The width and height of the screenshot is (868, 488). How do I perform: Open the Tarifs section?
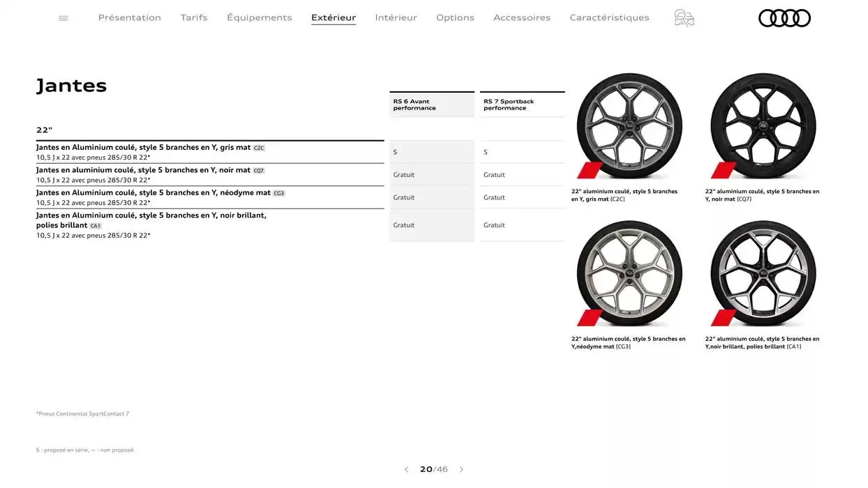(x=194, y=17)
